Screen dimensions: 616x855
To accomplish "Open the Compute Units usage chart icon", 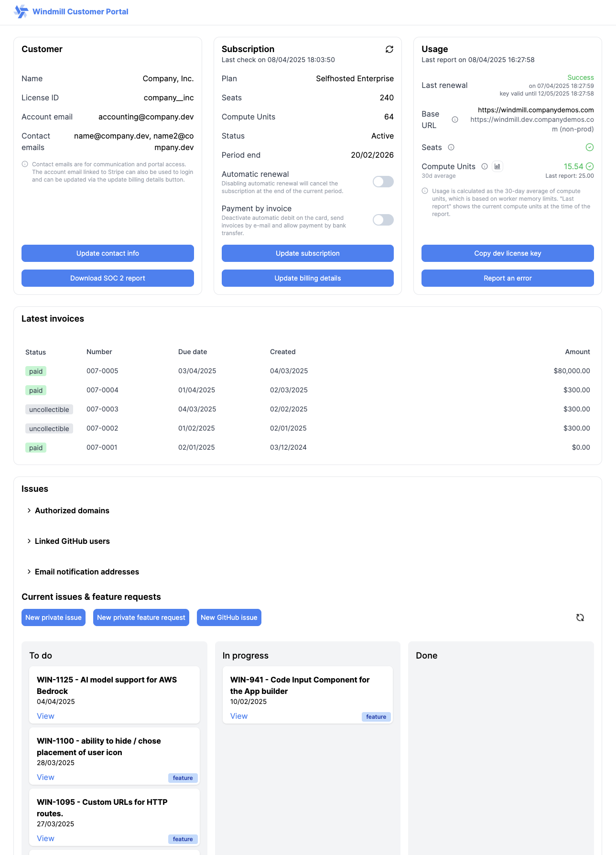I will [497, 166].
